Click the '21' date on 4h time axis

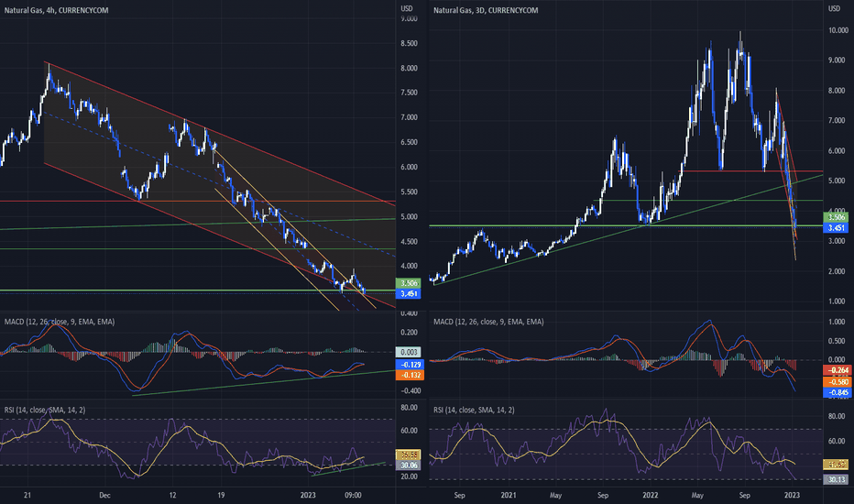(27, 495)
